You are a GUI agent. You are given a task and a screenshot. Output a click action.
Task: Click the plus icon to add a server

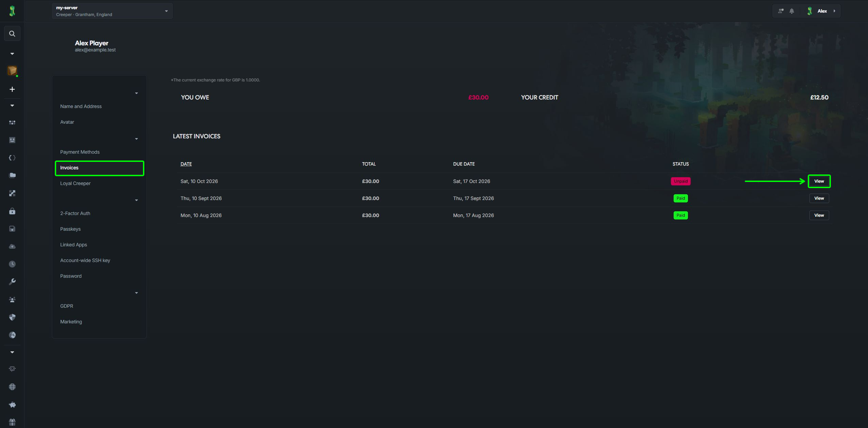[12, 89]
